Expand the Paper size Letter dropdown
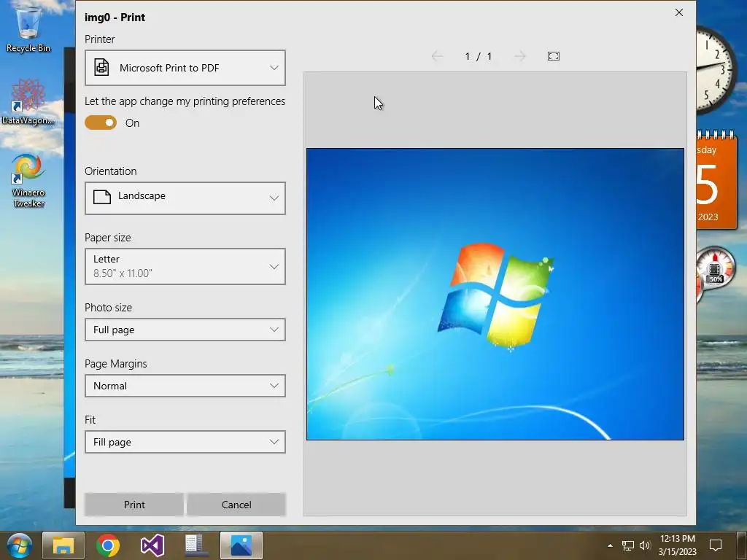The width and height of the screenshot is (747, 560). 185,266
